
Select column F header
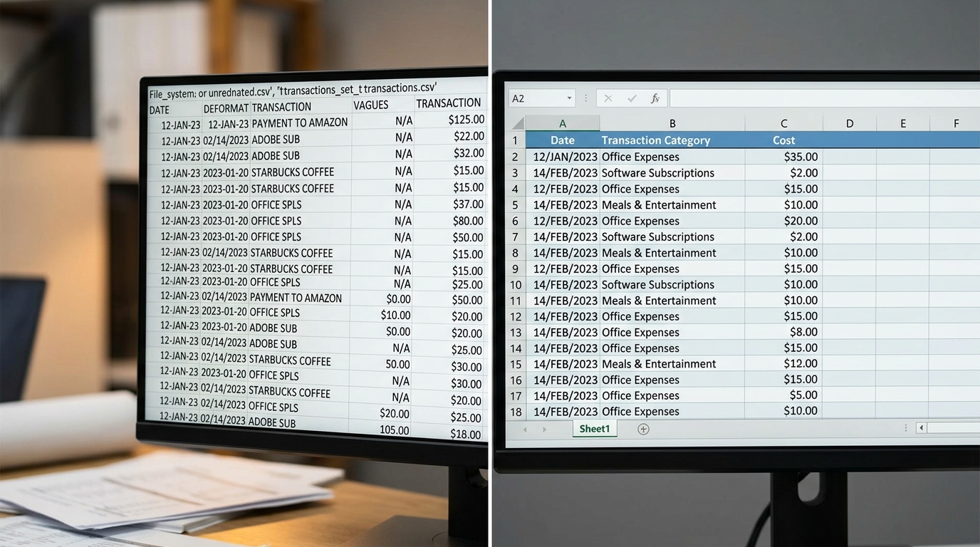(x=956, y=124)
